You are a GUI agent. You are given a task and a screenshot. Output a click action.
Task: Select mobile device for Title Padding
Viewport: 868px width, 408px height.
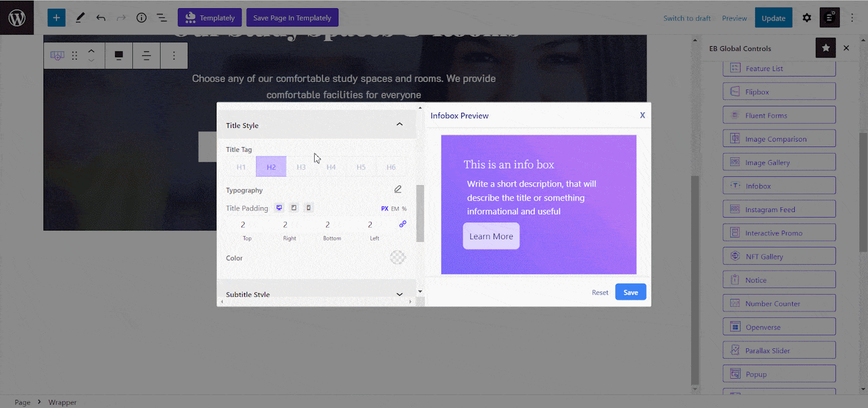pyautogui.click(x=309, y=208)
